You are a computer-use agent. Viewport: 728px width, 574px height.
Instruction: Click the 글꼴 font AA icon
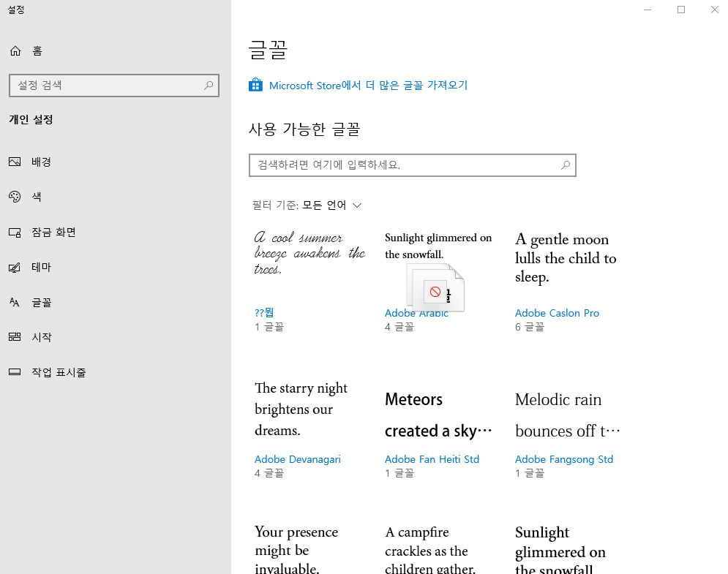15,302
